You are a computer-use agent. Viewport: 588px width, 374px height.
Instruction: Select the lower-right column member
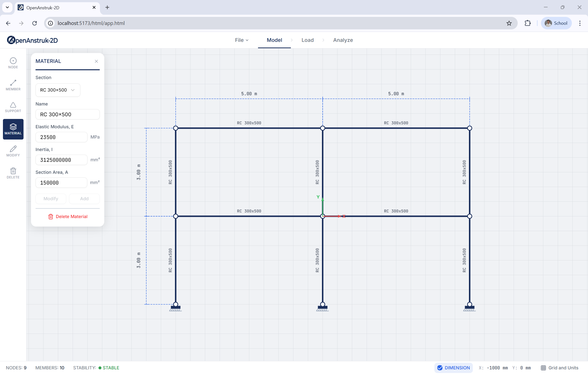[x=470, y=260]
